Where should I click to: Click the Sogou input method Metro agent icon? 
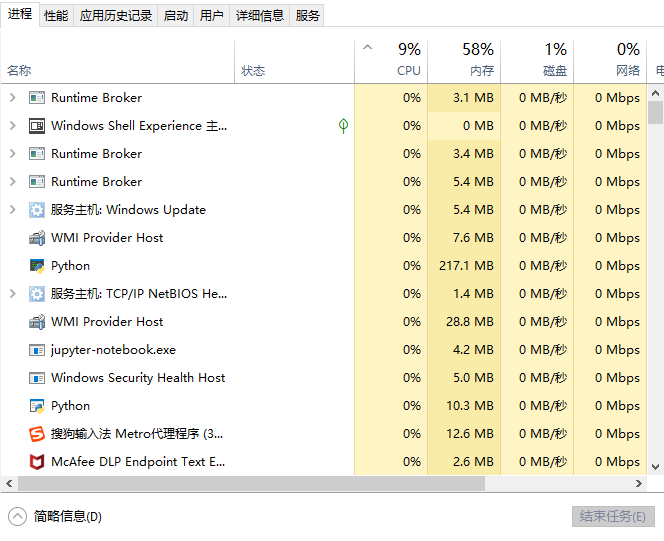tap(37, 434)
